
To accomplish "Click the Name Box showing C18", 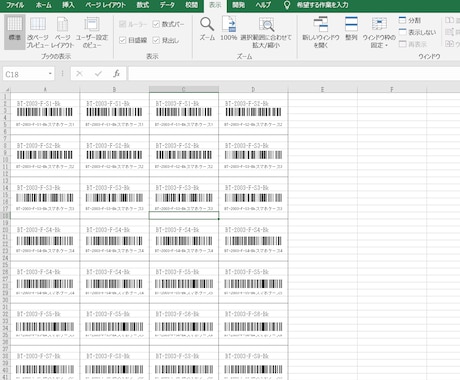I will (25, 74).
